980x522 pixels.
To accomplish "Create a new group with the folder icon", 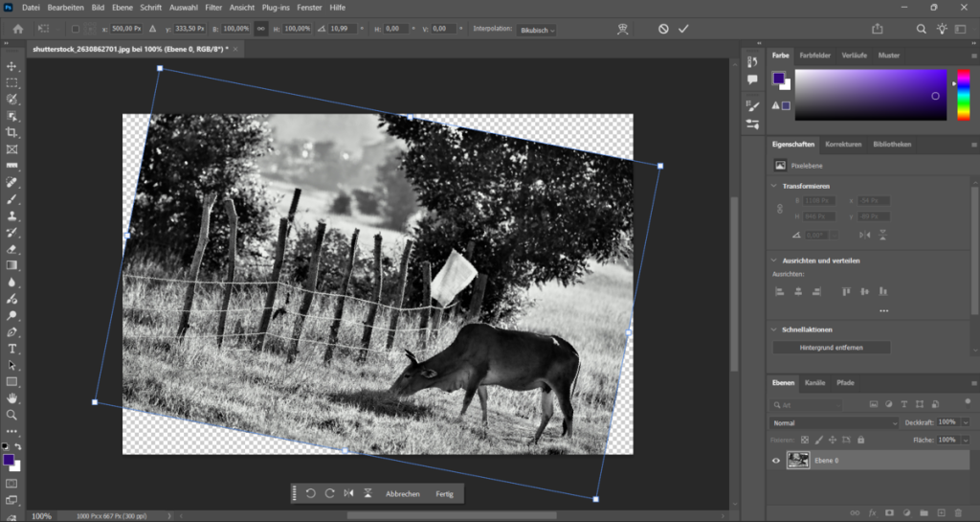I will pos(924,513).
